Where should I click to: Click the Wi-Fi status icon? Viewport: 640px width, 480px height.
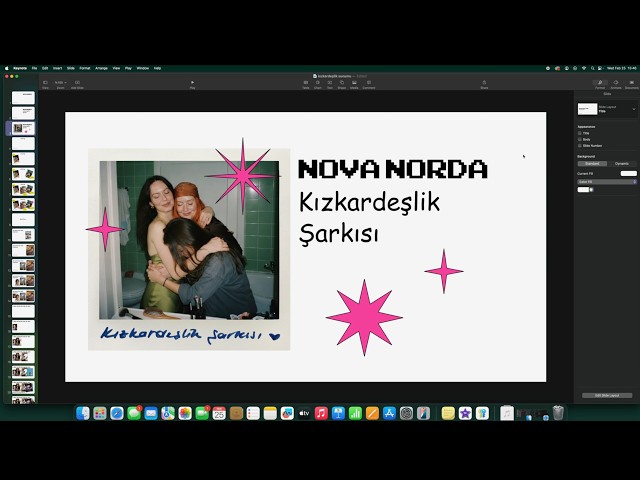click(584, 68)
